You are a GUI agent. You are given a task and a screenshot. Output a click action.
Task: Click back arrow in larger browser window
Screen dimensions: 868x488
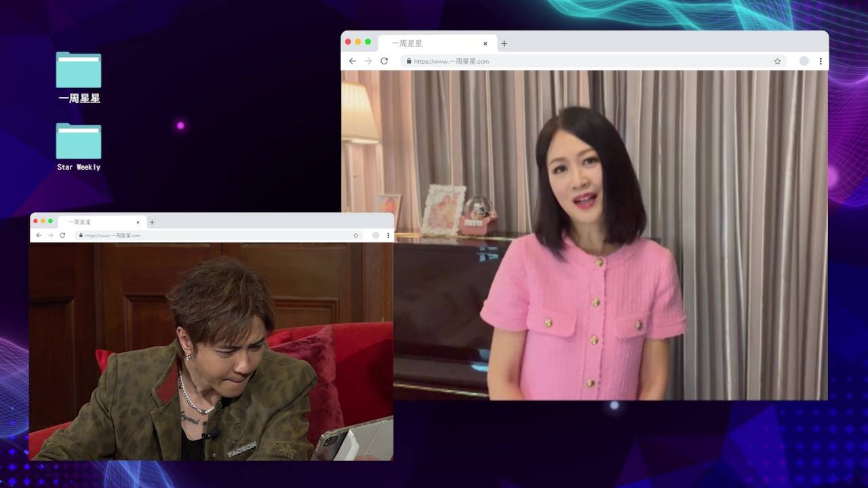[353, 61]
